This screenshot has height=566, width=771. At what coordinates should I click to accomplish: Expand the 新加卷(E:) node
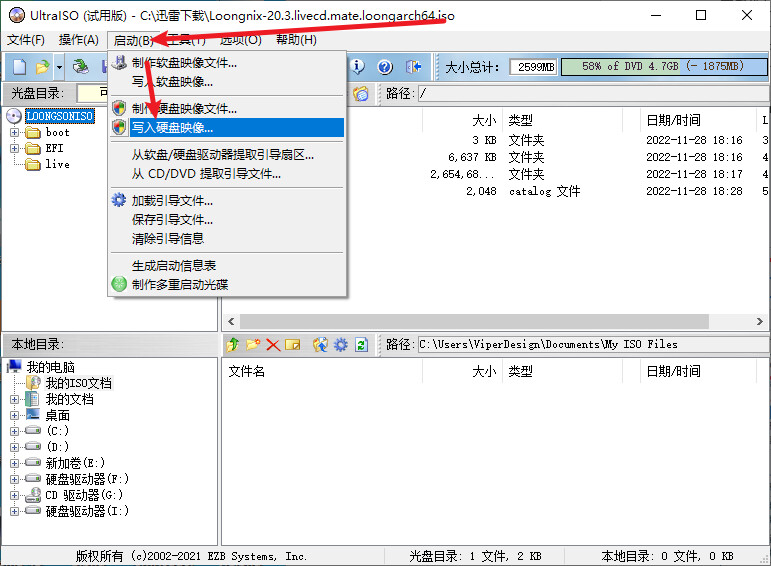click(x=14, y=463)
